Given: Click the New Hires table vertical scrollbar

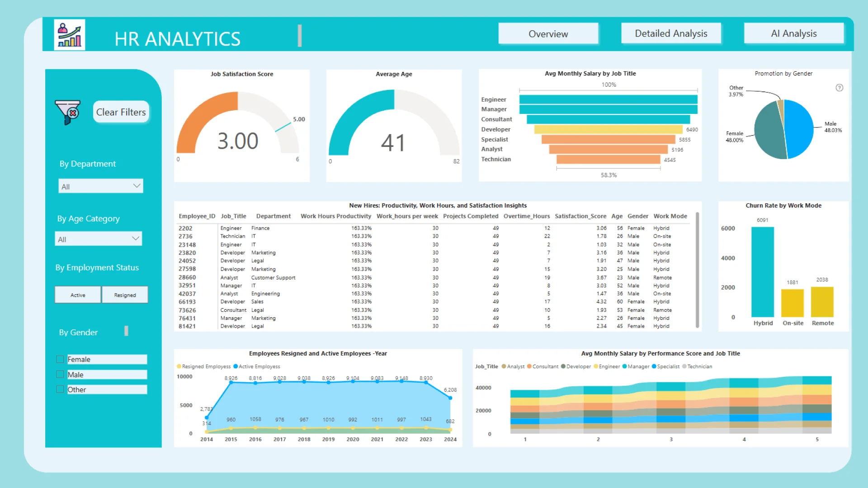Looking at the screenshot, I should (697, 270).
